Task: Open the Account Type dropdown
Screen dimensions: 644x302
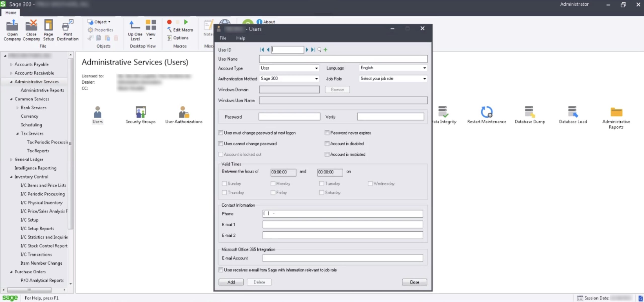Action: tap(316, 68)
